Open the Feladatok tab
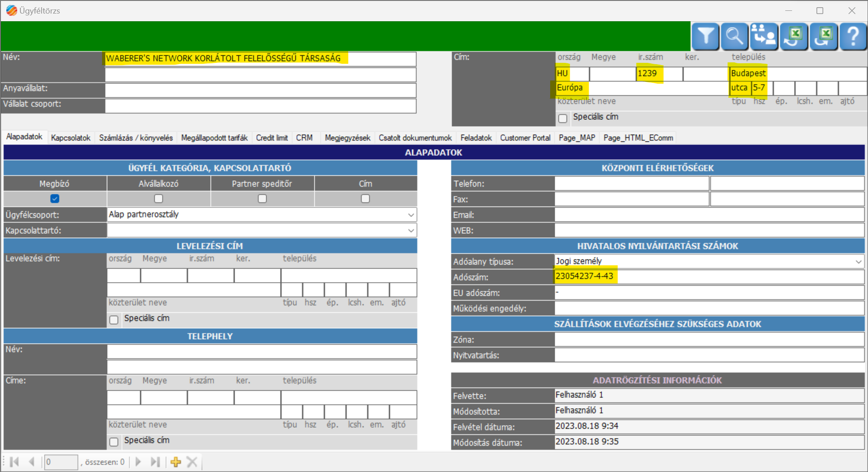This screenshot has height=472, width=868. [476, 137]
